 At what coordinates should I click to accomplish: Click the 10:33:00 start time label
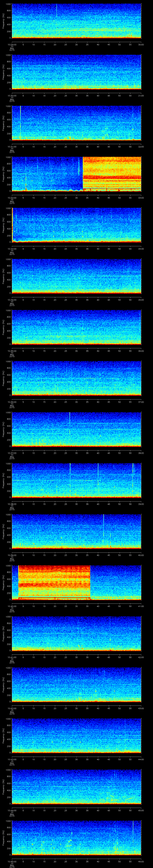pyautogui.click(x=12, y=249)
